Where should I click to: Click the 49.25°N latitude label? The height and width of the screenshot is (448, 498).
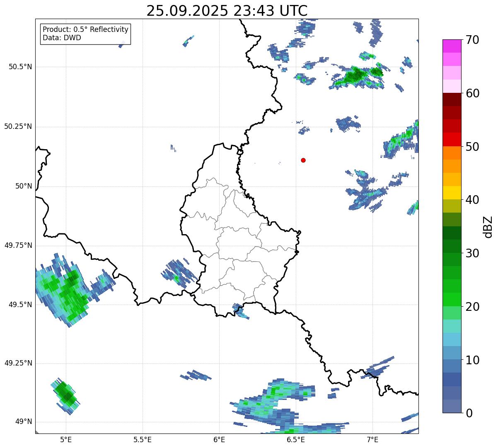pyautogui.click(x=18, y=363)
